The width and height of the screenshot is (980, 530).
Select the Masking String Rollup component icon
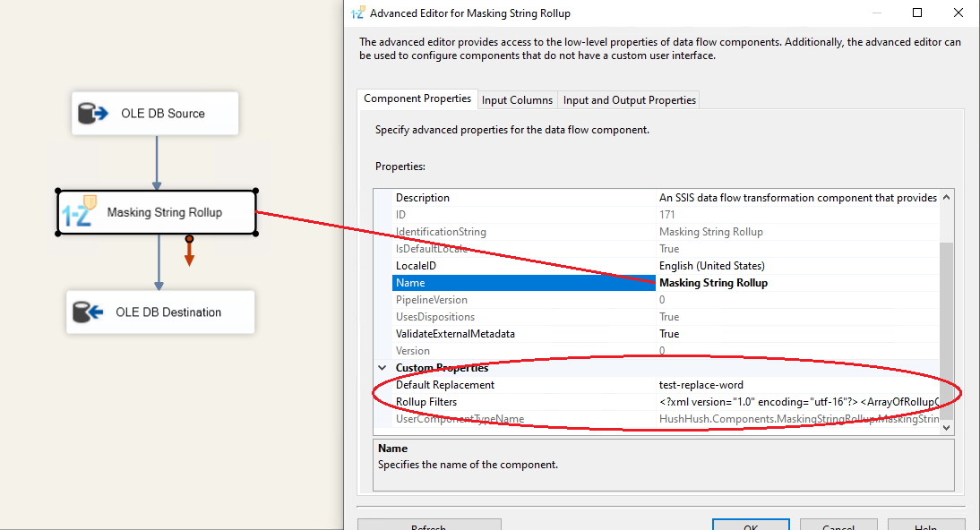coord(77,212)
